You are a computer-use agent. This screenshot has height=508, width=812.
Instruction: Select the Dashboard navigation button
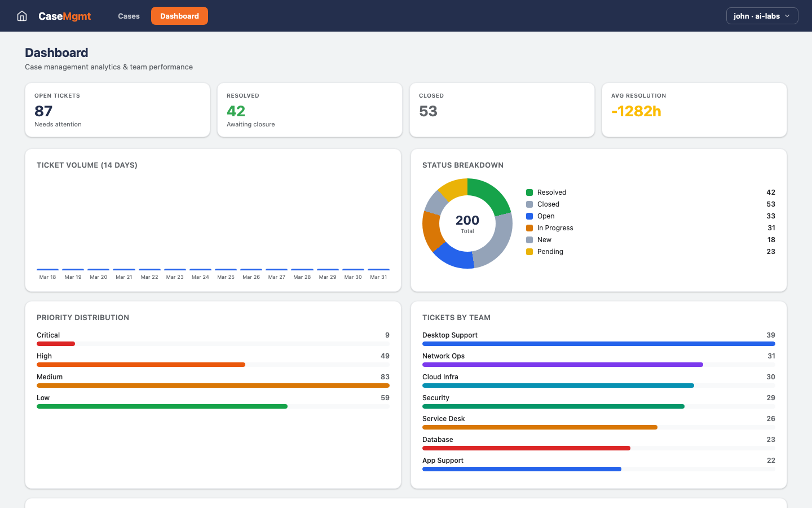179,16
